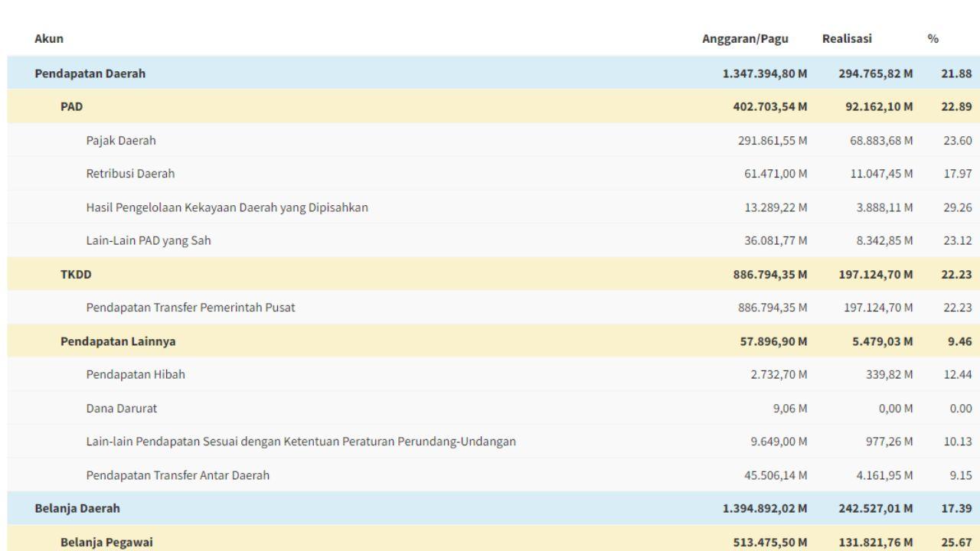
Task: Expand the Pendapatan Daerah summary row
Action: click(x=89, y=73)
